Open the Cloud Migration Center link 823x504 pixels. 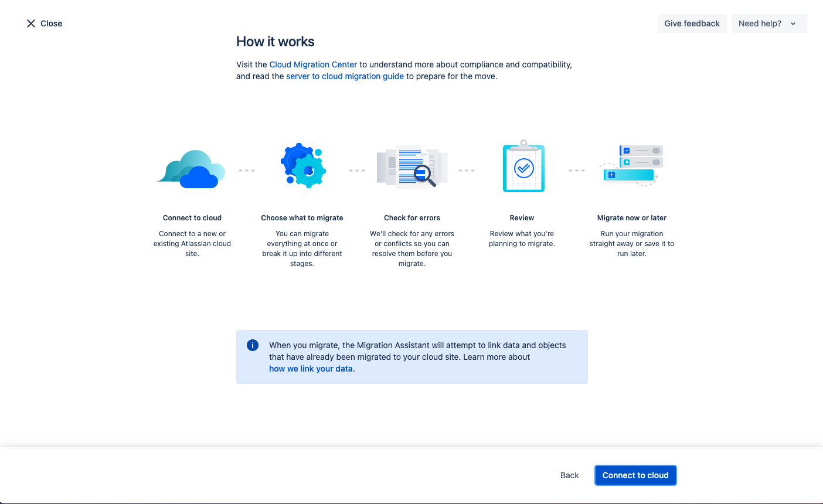(x=313, y=64)
